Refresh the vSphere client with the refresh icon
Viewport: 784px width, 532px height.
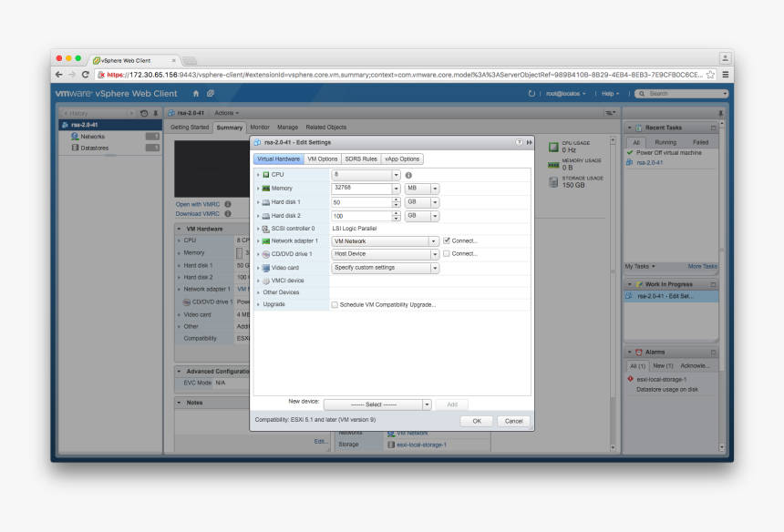pos(531,94)
